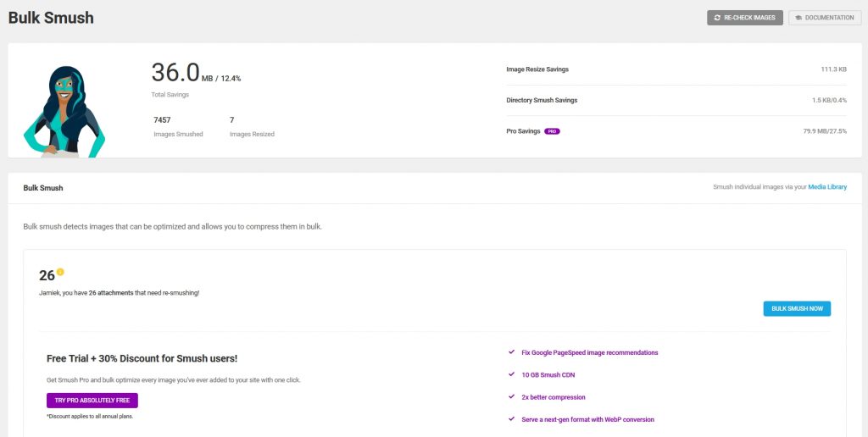The width and height of the screenshot is (868, 437).
Task: Click the Images Resized count
Action: [232, 120]
